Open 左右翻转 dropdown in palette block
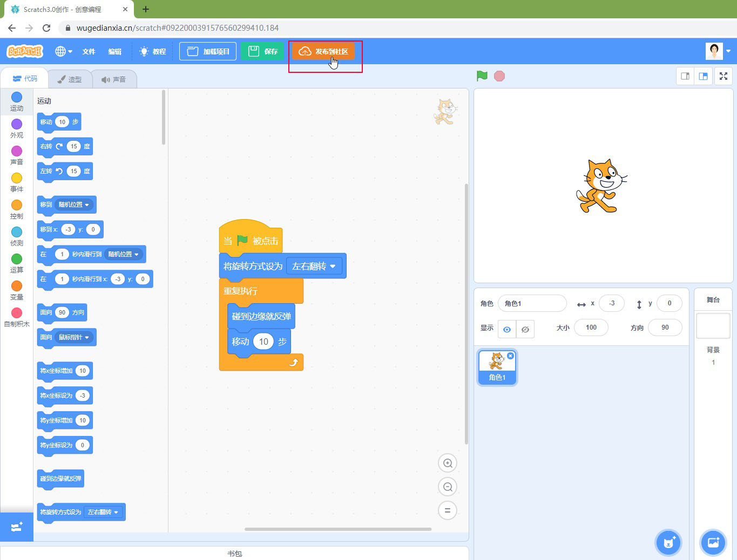Image resolution: width=737 pixels, height=560 pixels. pyautogui.click(x=103, y=512)
